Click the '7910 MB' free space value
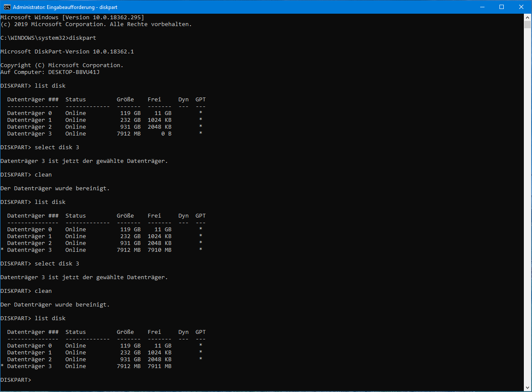 [x=160, y=250]
